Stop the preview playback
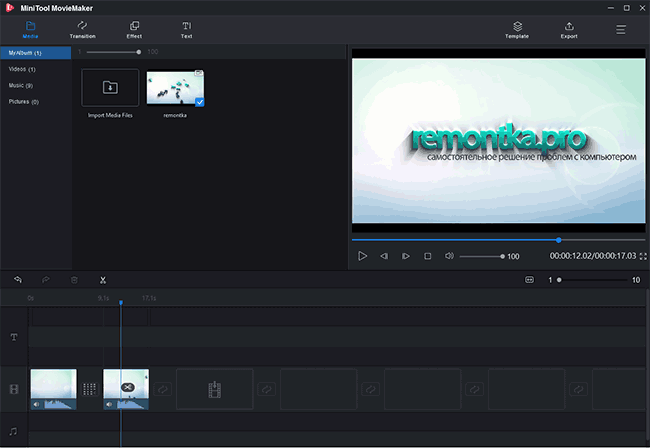 click(x=427, y=256)
